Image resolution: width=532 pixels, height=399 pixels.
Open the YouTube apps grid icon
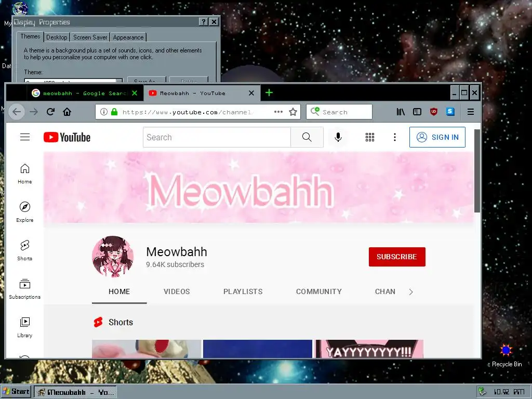pyautogui.click(x=370, y=137)
